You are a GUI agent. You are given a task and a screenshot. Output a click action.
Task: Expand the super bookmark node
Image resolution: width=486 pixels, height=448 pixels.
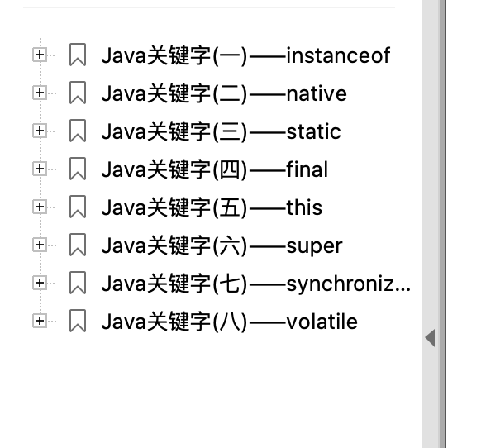pos(40,245)
